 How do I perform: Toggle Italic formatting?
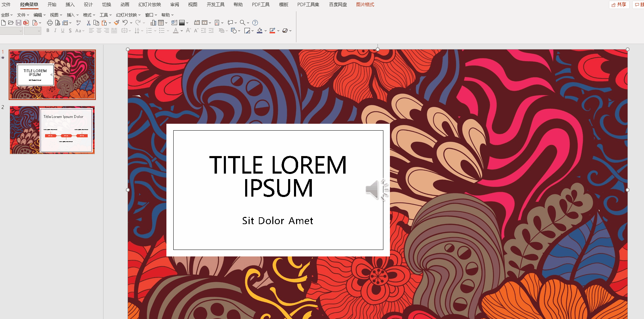tap(55, 31)
